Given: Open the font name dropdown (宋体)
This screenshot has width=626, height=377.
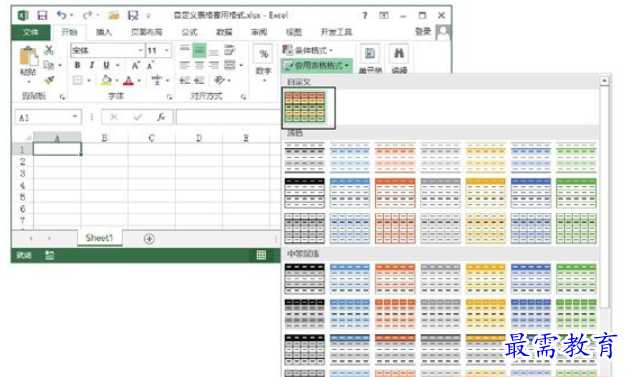Looking at the screenshot, I should coord(140,50).
